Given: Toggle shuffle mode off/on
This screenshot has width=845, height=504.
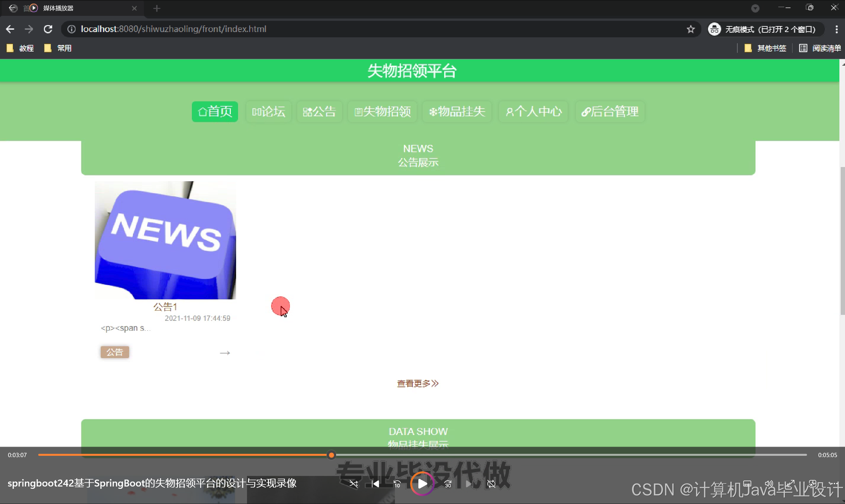Looking at the screenshot, I should [353, 484].
